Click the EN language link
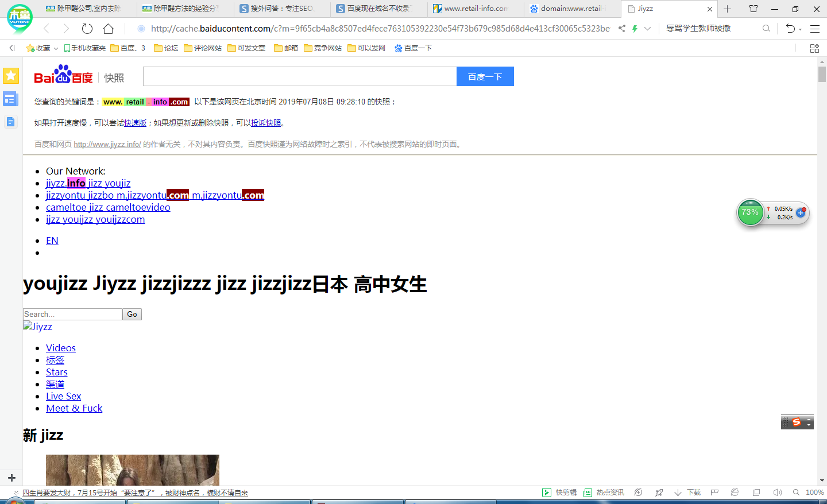This screenshot has width=827, height=504. (x=52, y=241)
